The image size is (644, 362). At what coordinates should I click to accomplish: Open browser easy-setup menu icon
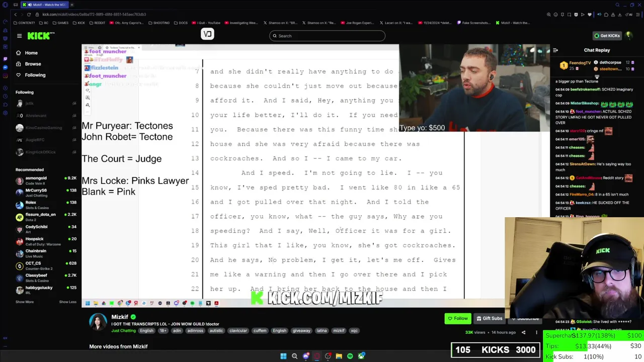point(638,15)
